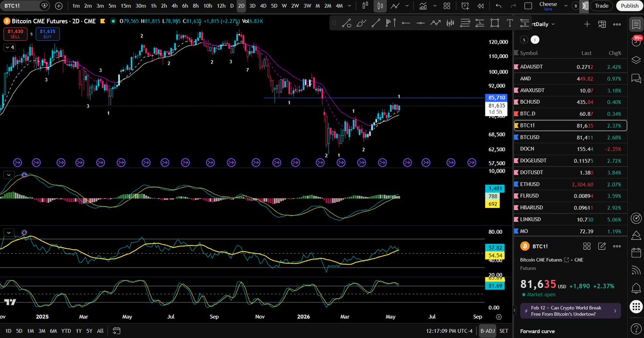Open the news feed broadcast icon

[x=636, y=270]
